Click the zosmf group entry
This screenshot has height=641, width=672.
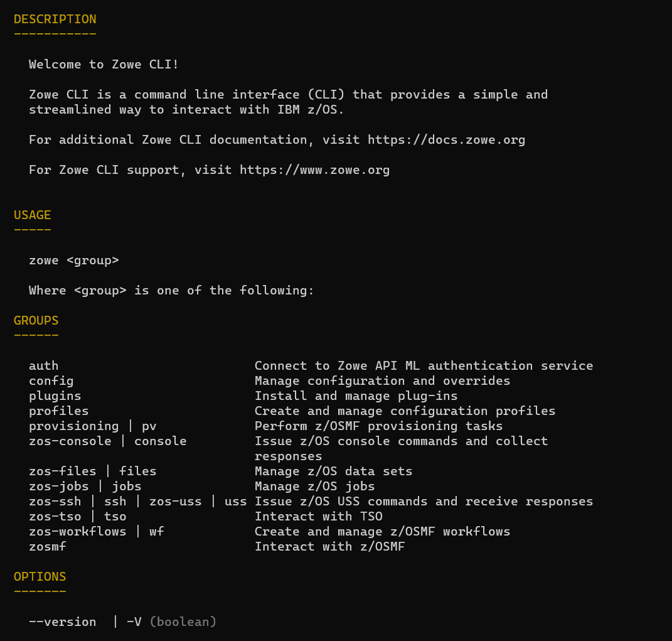[x=47, y=546]
